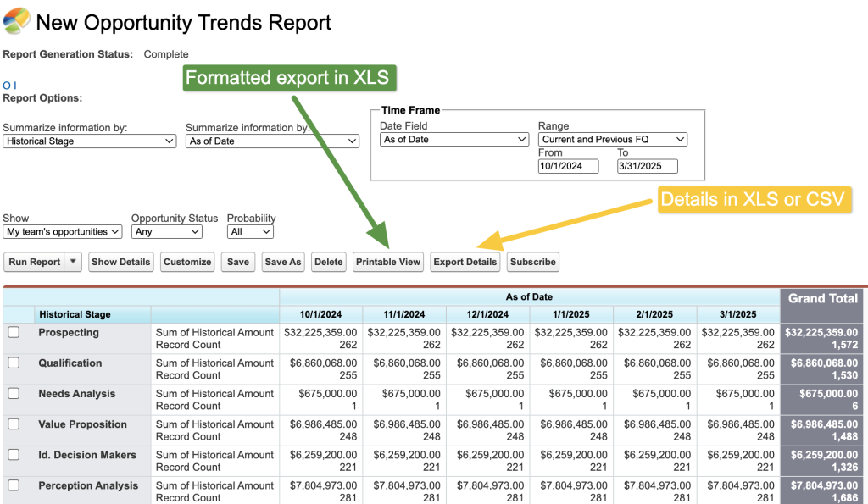
Task: Click the 11/1/2024 column header
Action: click(x=404, y=314)
